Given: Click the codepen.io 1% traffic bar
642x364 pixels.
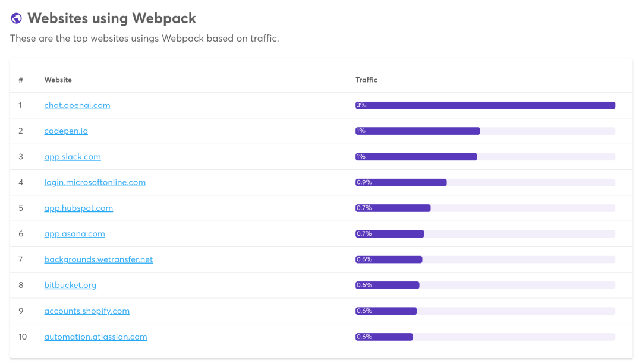Looking at the screenshot, I should tap(418, 131).
